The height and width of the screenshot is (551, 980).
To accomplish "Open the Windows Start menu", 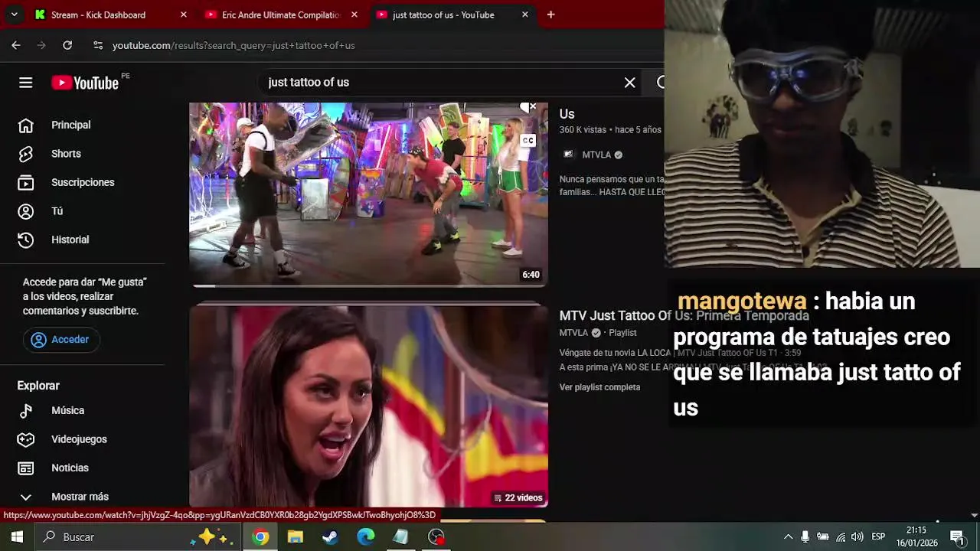I will coord(17,537).
